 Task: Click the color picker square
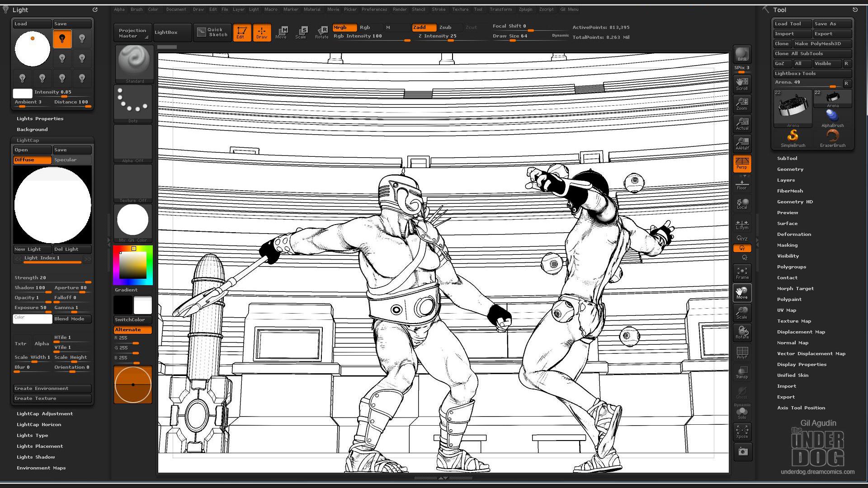coord(133,265)
